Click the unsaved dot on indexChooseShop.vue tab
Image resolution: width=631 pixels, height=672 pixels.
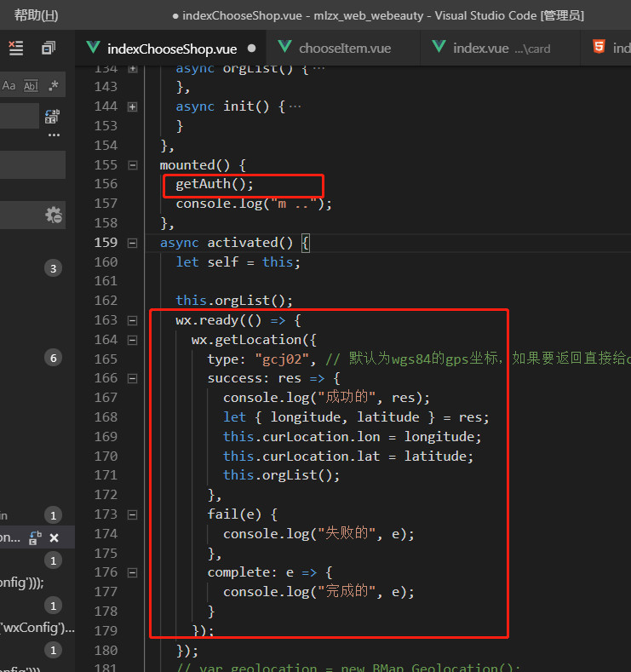pos(251,49)
